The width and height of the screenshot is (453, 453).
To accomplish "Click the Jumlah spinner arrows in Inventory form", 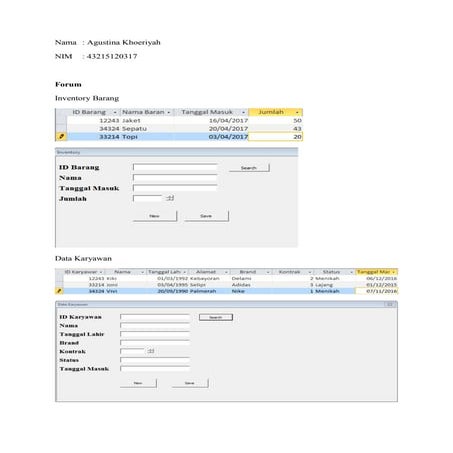I will 170,198.
